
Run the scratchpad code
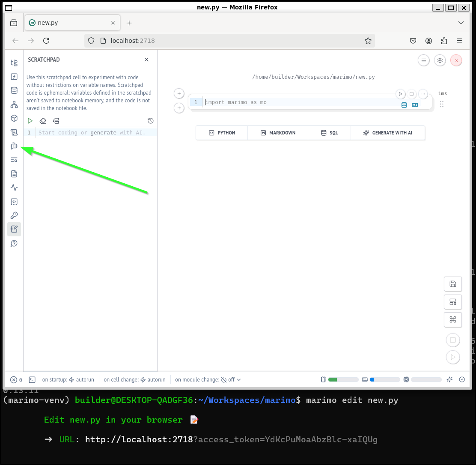(x=30, y=121)
